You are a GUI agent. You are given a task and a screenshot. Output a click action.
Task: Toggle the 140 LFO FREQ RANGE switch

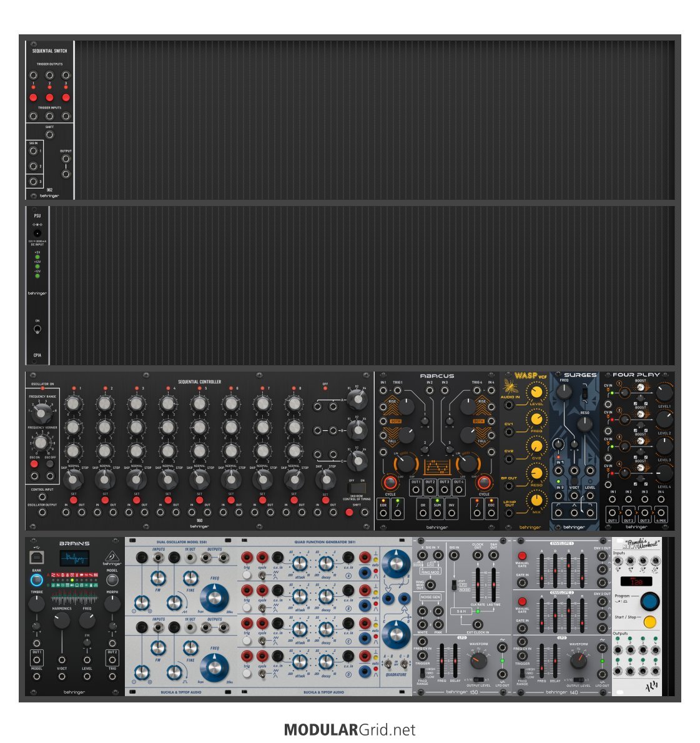click(x=522, y=672)
